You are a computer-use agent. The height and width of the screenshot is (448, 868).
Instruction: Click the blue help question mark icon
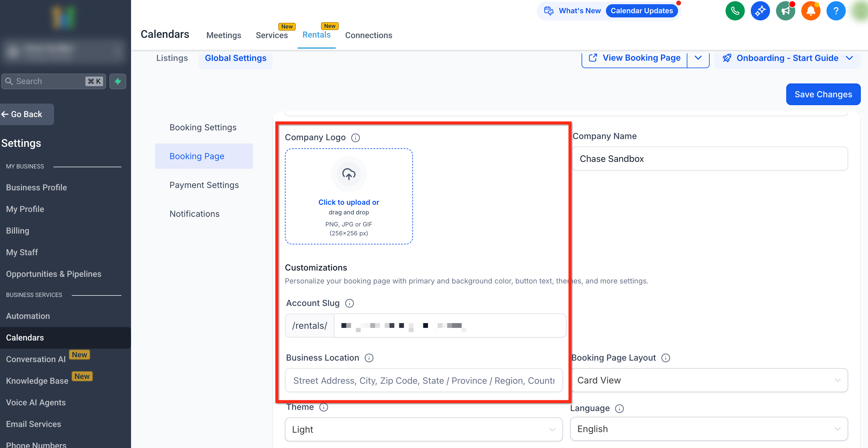click(836, 11)
